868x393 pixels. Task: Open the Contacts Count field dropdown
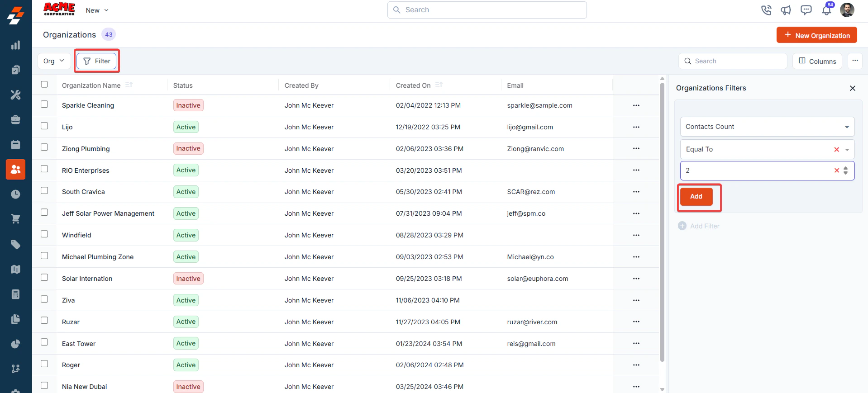coord(767,127)
